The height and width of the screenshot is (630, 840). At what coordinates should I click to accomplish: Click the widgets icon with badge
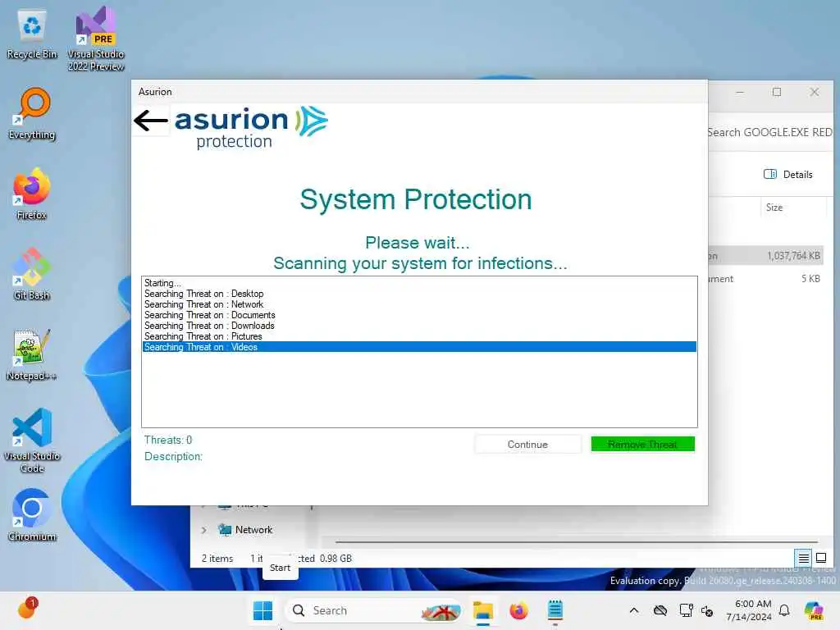coord(27,609)
